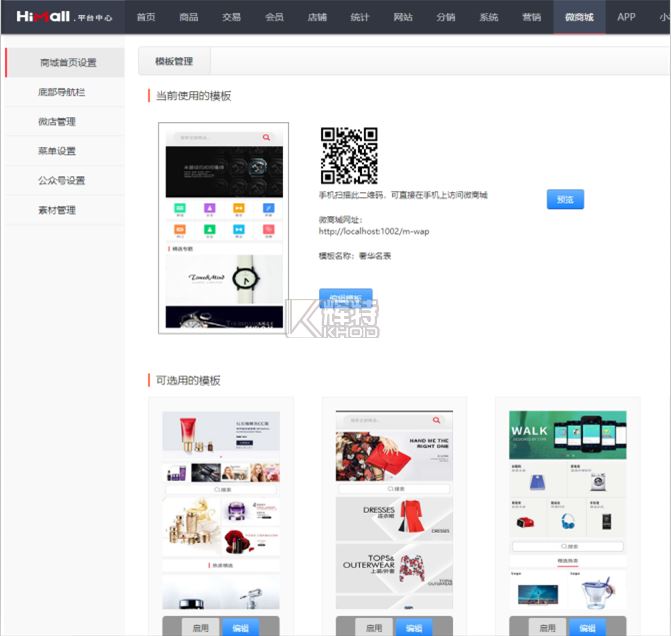Switch to the APP navigation tab
Image resolution: width=671 pixels, height=636 pixels.
click(626, 17)
